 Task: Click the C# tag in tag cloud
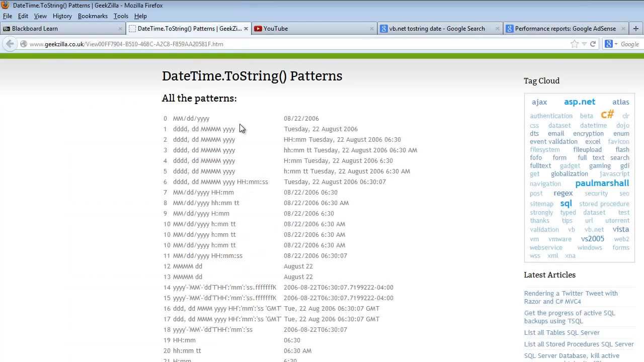pyautogui.click(x=607, y=114)
